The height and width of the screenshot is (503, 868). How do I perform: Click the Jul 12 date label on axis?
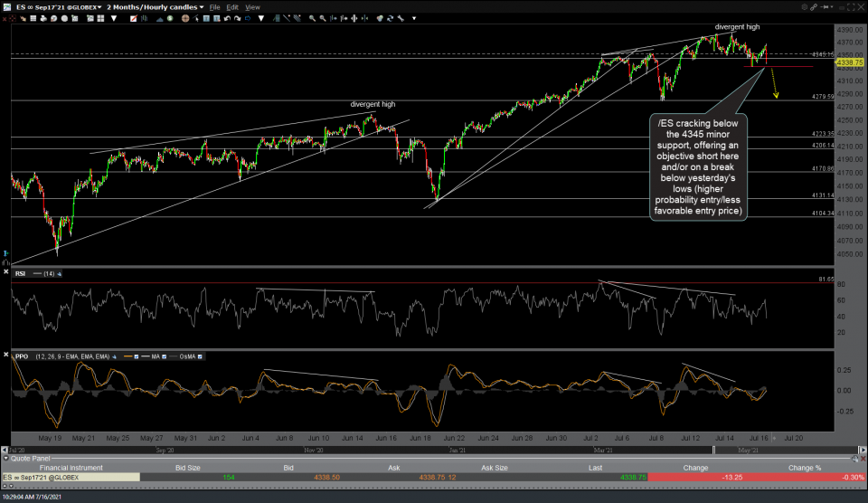point(690,438)
